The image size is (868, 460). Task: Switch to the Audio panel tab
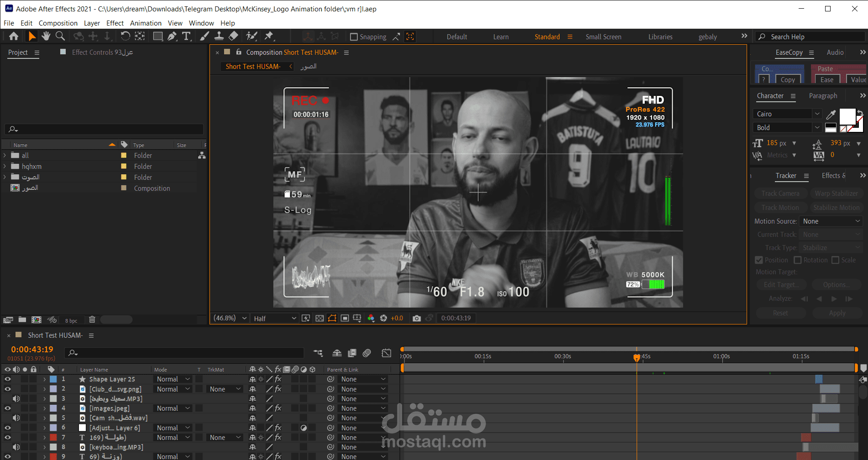(835, 52)
